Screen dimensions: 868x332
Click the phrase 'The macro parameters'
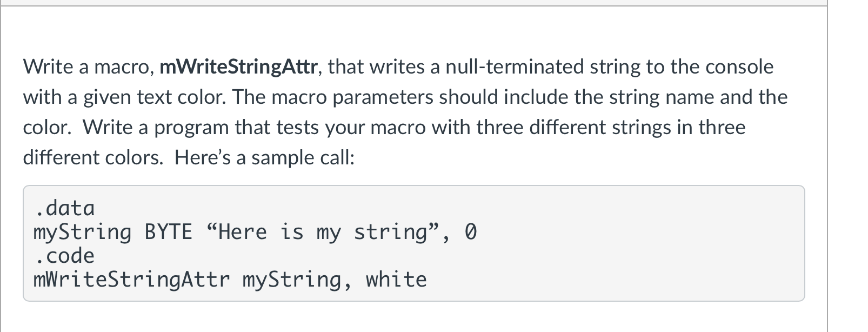pyautogui.click(x=333, y=97)
